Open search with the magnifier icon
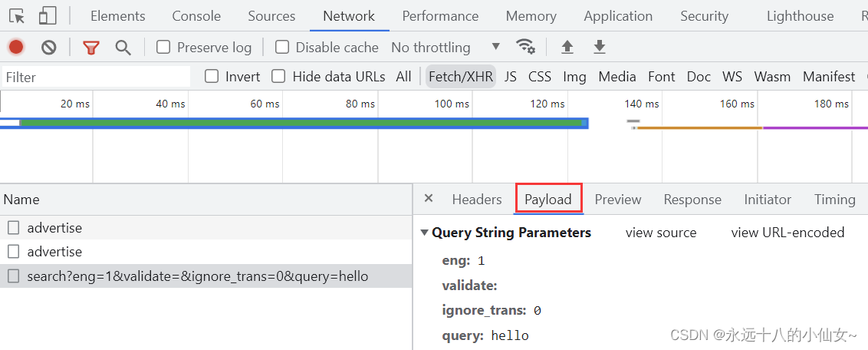Image resolution: width=868 pixels, height=350 pixels. 123,48
